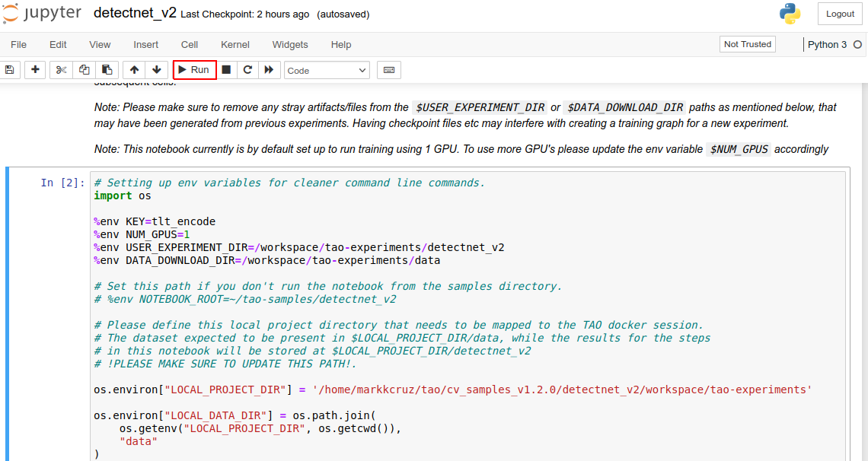Viewport: 868px width, 461px height.
Task: Click Last Checkpoint 2 hours ago text
Action: coord(244,14)
